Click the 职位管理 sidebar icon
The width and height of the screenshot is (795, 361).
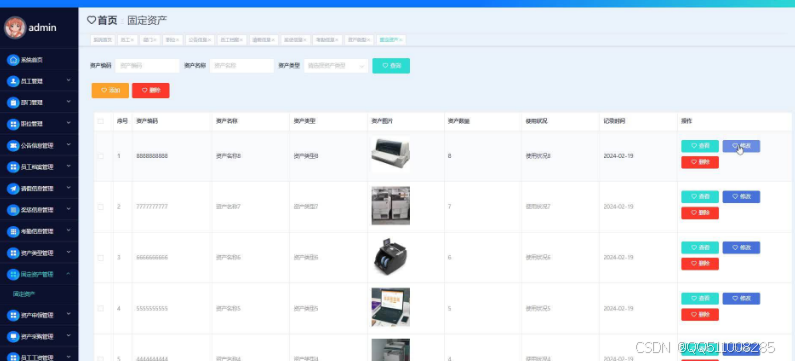[x=13, y=124]
